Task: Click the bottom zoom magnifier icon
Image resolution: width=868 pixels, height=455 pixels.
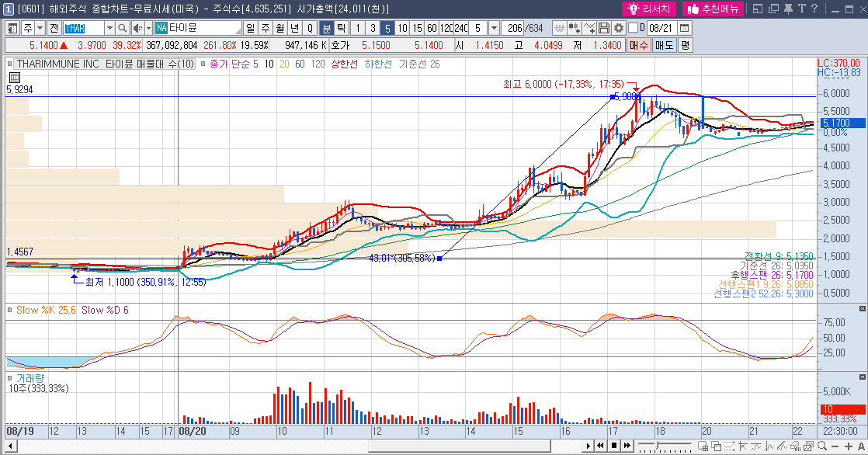Action: point(822,446)
